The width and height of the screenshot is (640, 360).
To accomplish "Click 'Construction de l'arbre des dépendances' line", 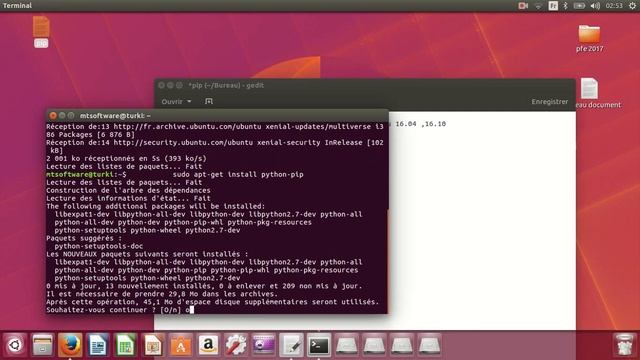I will tap(128, 190).
